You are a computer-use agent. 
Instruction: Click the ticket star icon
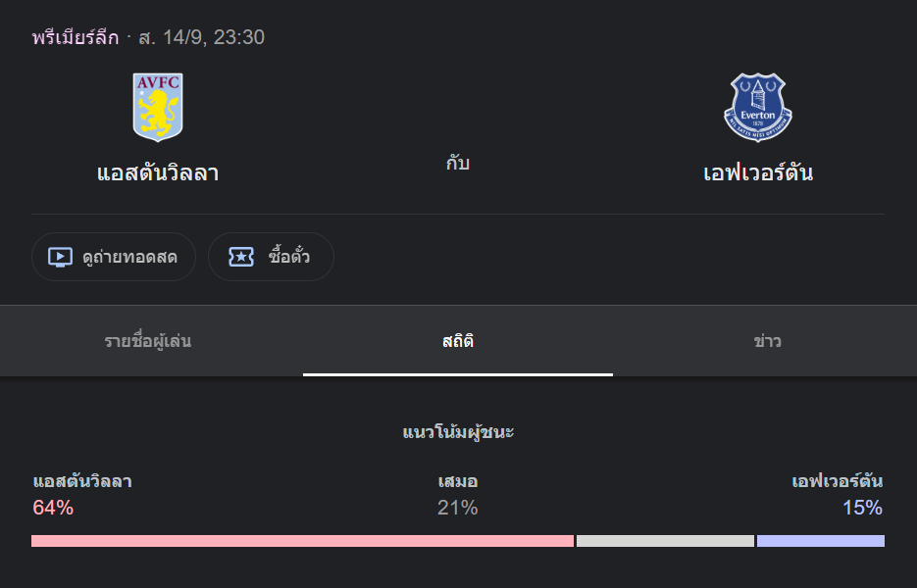click(241, 257)
